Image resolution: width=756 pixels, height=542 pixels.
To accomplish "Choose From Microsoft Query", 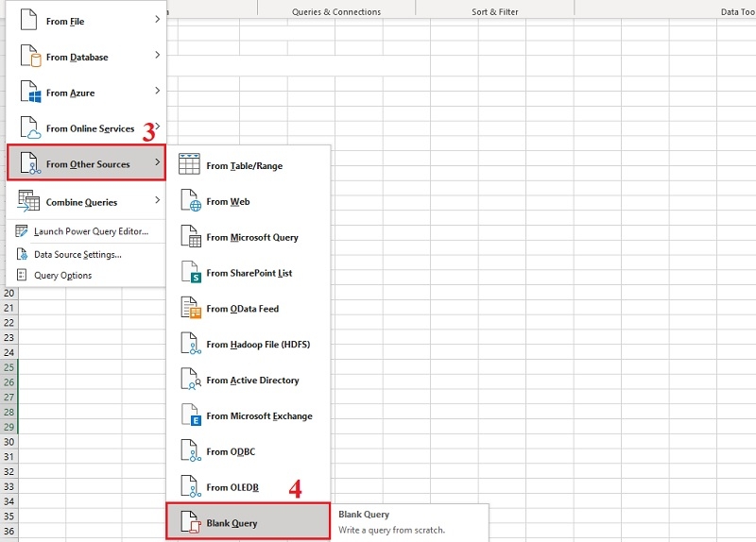I will [249, 237].
